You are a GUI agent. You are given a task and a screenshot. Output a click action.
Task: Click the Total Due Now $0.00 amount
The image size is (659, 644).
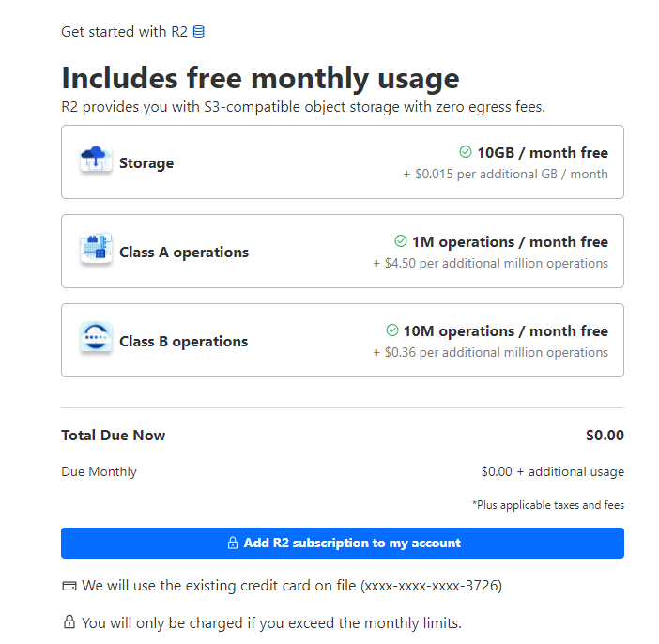(605, 436)
